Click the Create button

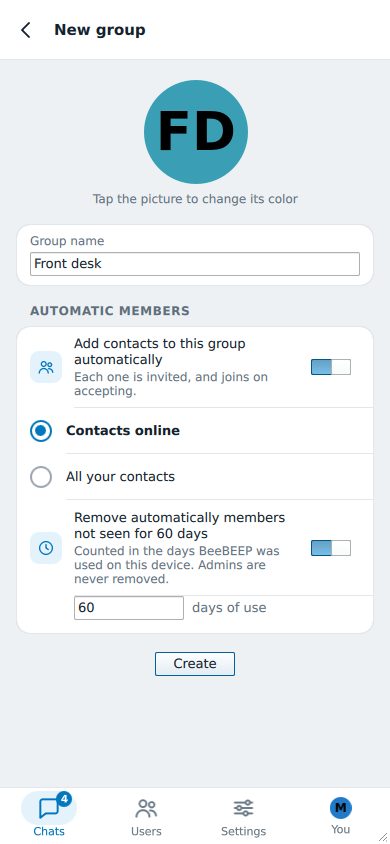pyautogui.click(x=195, y=664)
